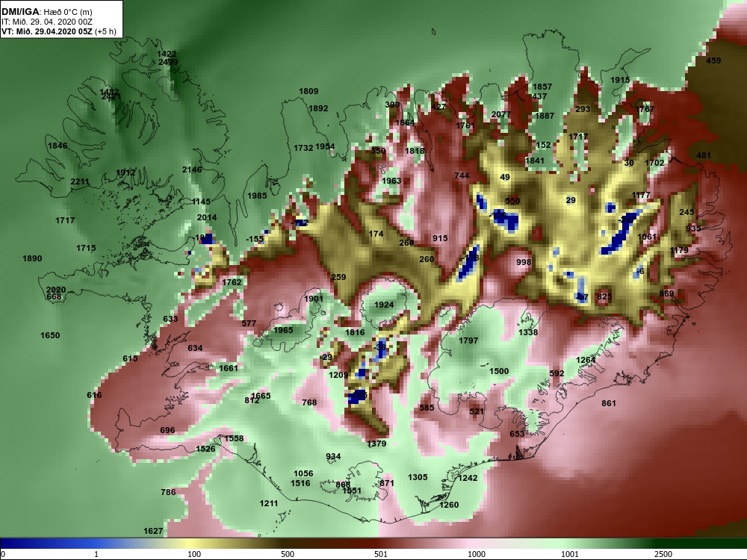Click the map value 1260

pyautogui.click(x=449, y=505)
